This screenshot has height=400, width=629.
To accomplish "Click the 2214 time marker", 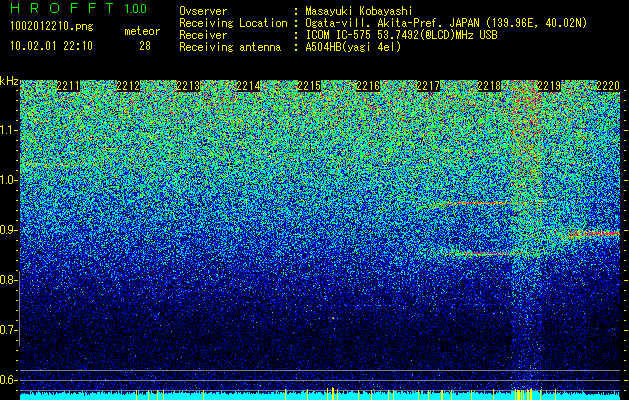I will click(x=249, y=86).
